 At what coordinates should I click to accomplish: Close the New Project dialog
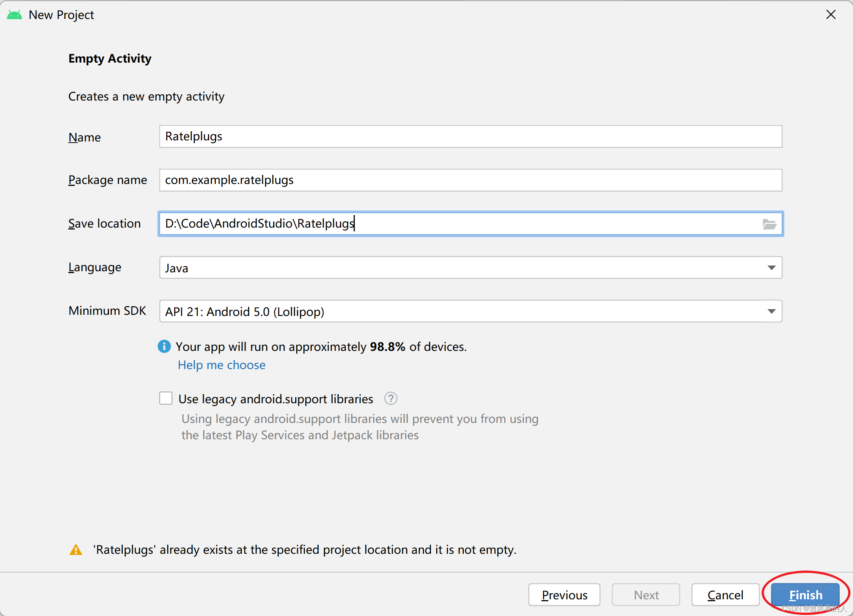(x=831, y=15)
